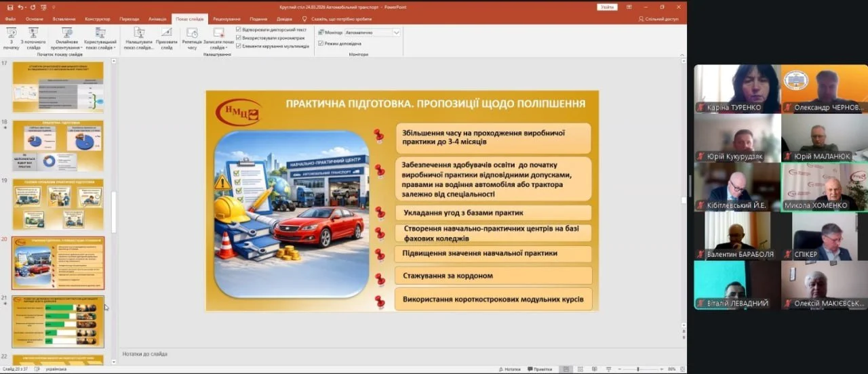Start slideshow from current slide (З поточного слайда)

tap(33, 39)
